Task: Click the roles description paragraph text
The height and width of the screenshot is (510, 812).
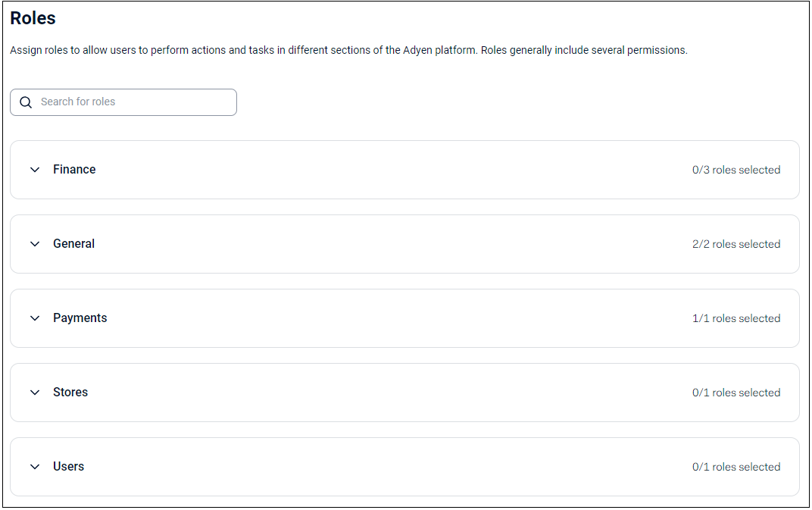Action: click(348, 50)
